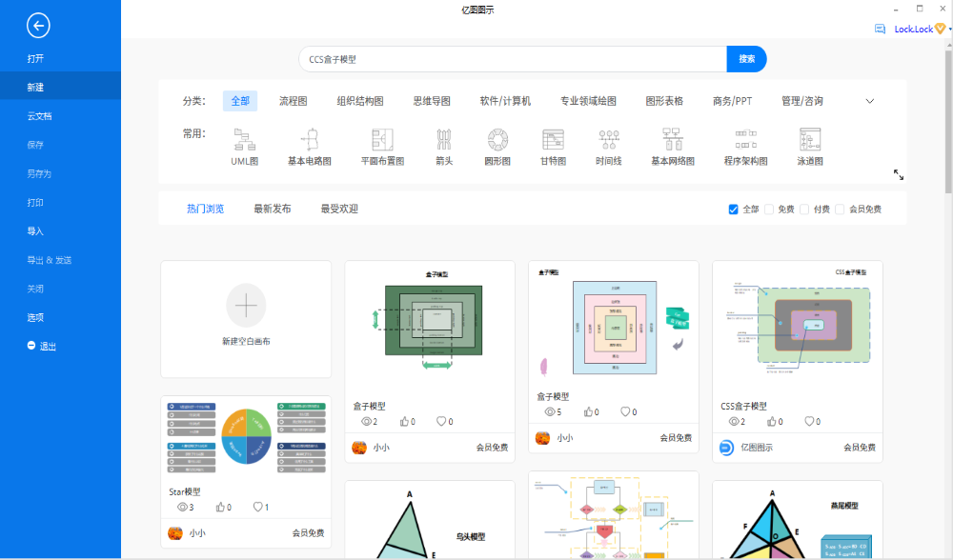Click the back arrow icon
Image resolution: width=953 pixels, height=560 pixels.
[39, 27]
